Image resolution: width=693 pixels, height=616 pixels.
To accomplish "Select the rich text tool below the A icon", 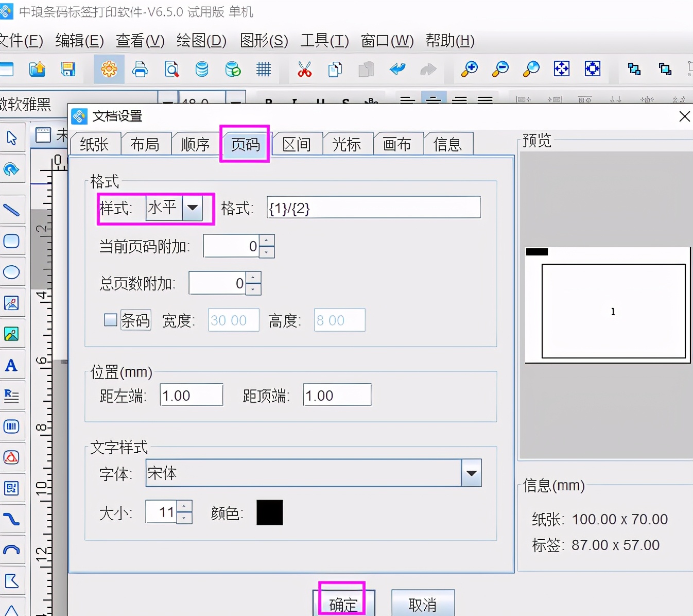I will [12, 396].
